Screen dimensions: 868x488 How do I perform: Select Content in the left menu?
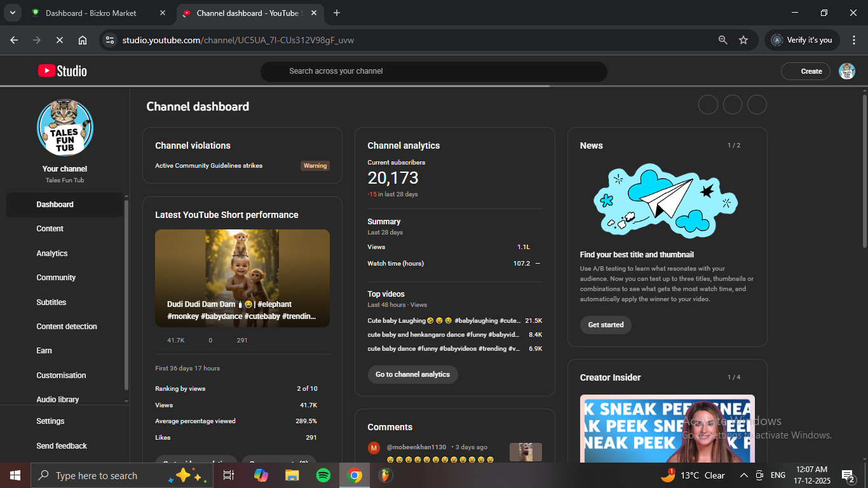(x=50, y=229)
